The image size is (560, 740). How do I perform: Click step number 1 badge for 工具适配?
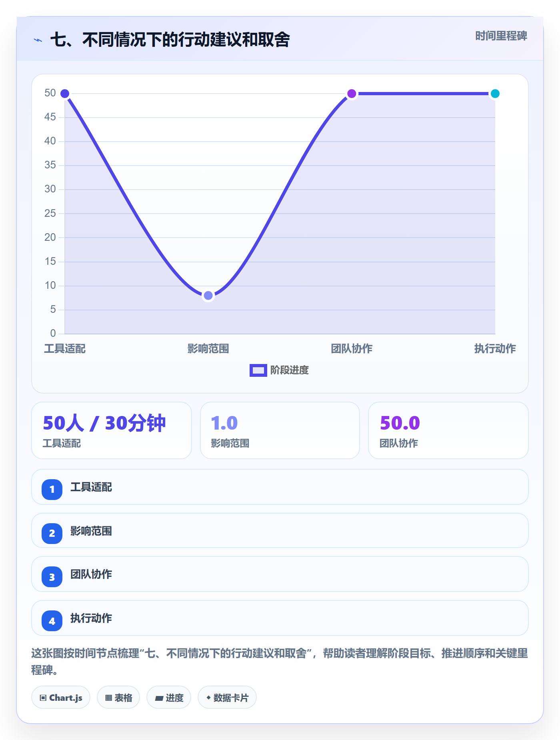[x=52, y=489]
